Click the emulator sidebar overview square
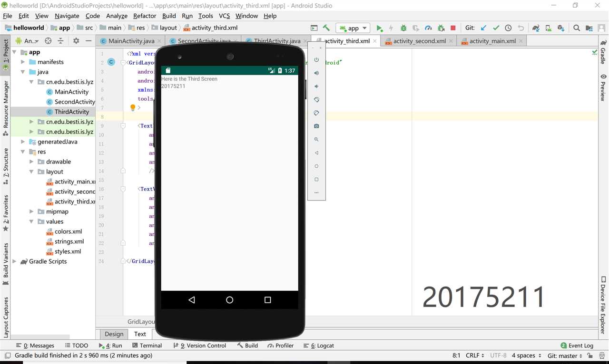609x364 pixels. [x=316, y=180]
